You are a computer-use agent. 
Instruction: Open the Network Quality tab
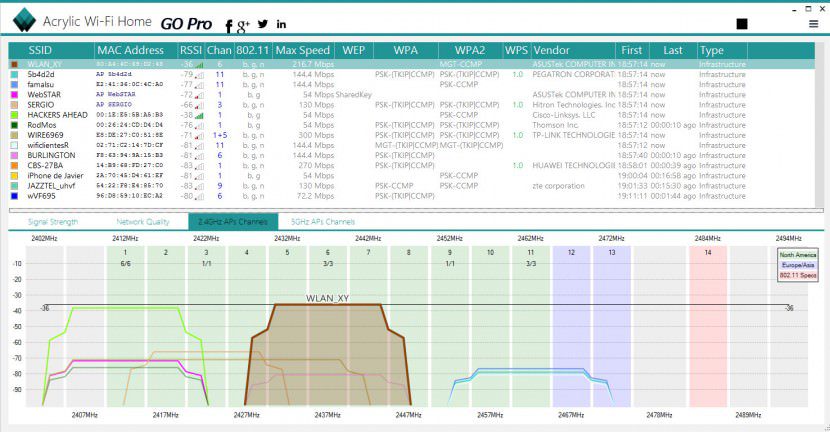point(143,221)
